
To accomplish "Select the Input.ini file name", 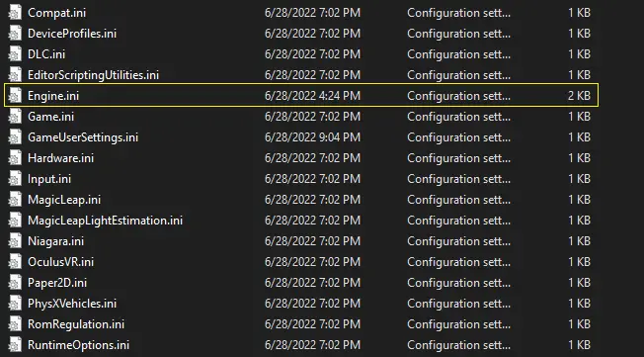I will tap(49, 179).
